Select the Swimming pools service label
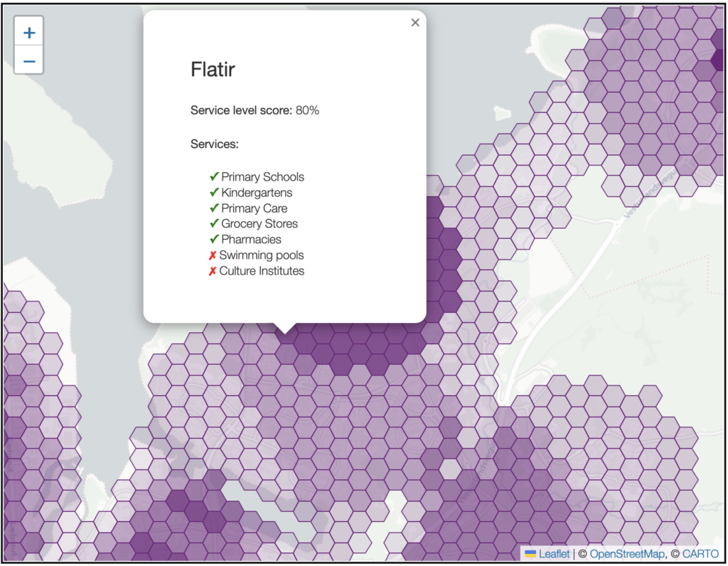This screenshot has width=728, height=566. [x=261, y=255]
